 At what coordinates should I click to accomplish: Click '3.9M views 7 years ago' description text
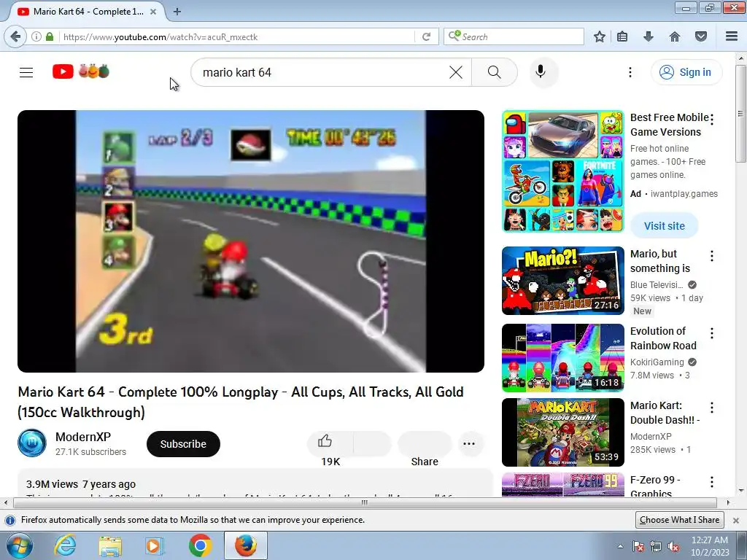[x=81, y=484]
